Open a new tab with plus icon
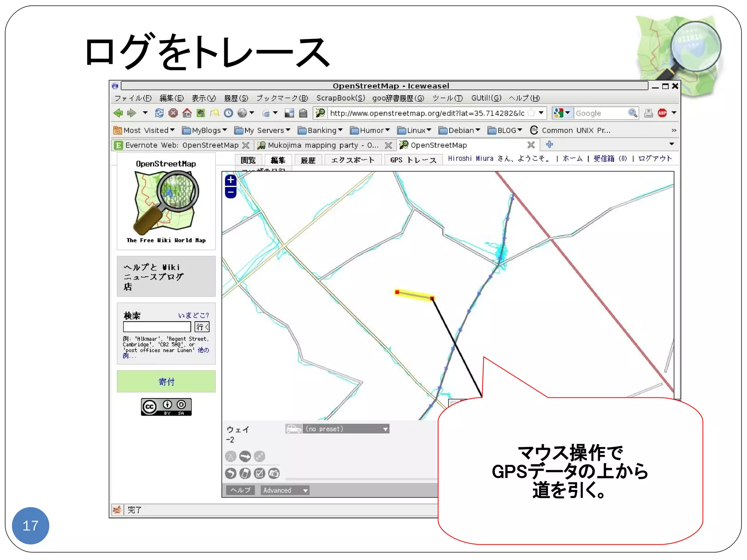This screenshot has height=560, width=747. [x=549, y=144]
